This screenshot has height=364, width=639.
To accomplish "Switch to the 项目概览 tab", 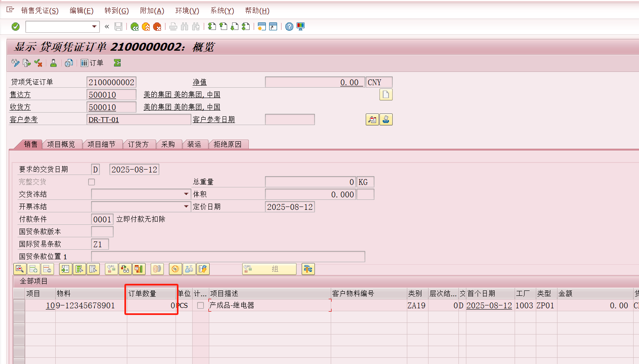I will pos(61,144).
